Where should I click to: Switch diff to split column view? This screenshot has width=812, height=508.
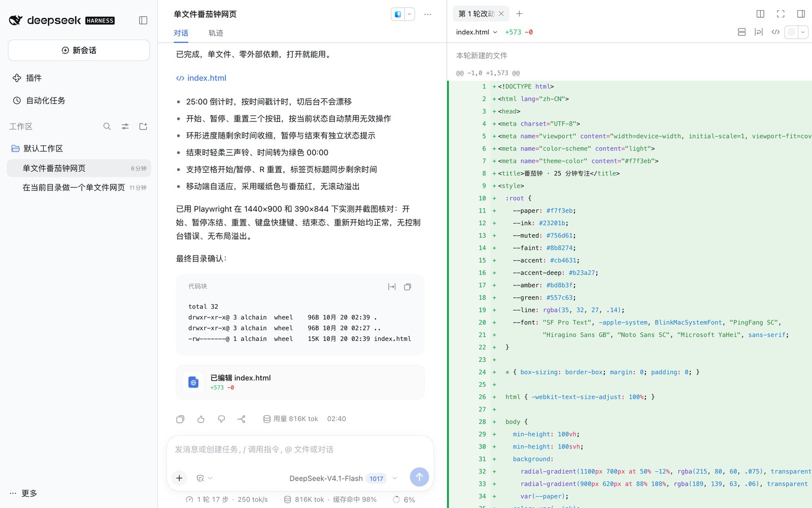coord(760,14)
